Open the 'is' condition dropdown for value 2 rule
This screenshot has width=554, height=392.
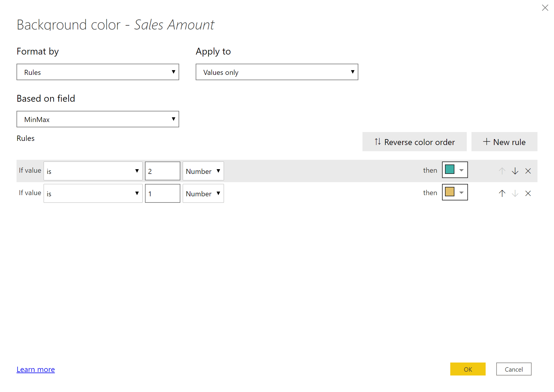click(93, 171)
